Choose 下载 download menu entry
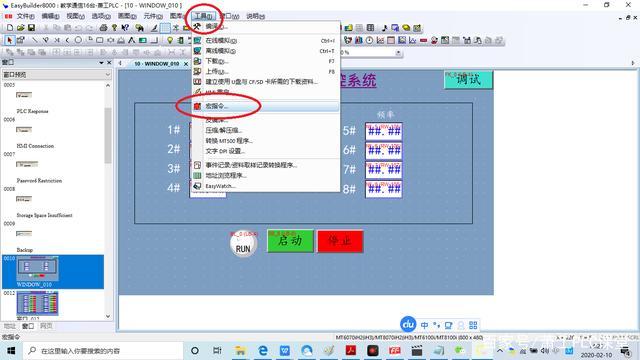The width and height of the screenshot is (640, 360). [265, 61]
